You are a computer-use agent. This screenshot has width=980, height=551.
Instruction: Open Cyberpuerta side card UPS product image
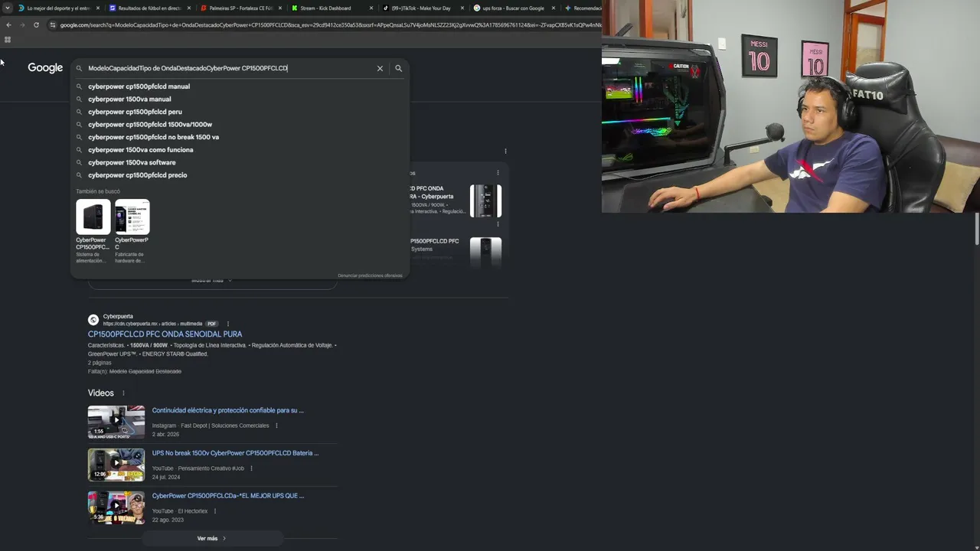pos(485,201)
